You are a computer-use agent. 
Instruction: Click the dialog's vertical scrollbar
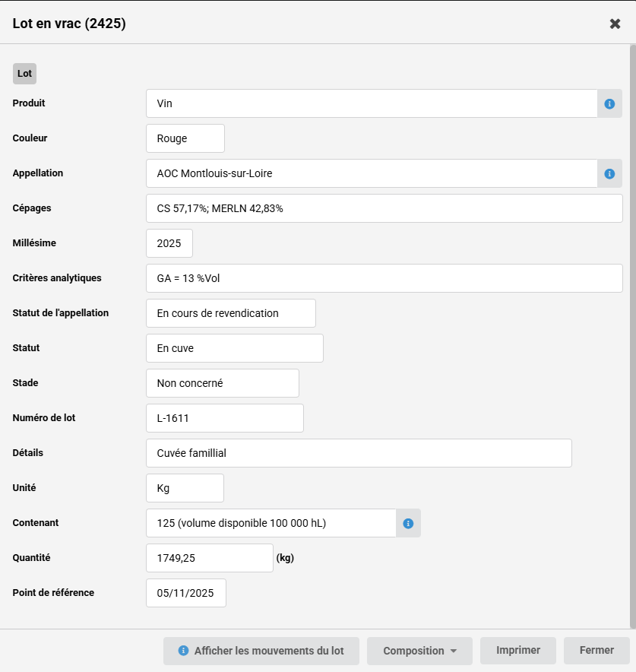tap(632, 304)
